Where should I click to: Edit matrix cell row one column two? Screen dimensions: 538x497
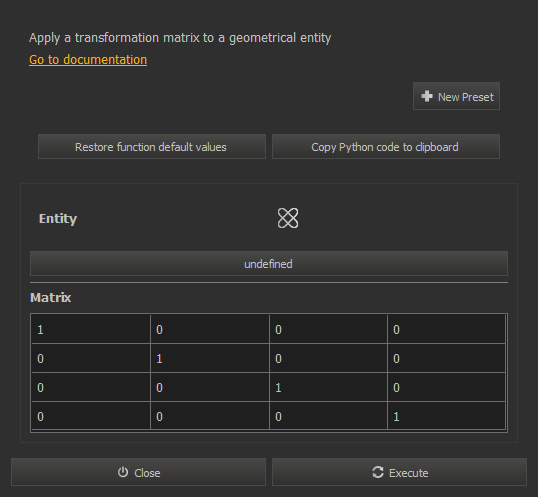tap(210, 329)
